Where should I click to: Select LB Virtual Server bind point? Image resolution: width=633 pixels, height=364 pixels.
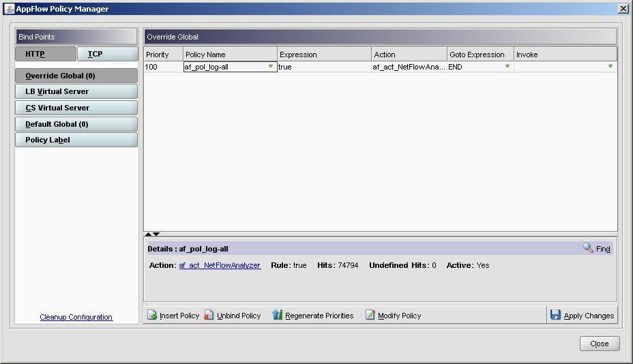click(x=76, y=91)
